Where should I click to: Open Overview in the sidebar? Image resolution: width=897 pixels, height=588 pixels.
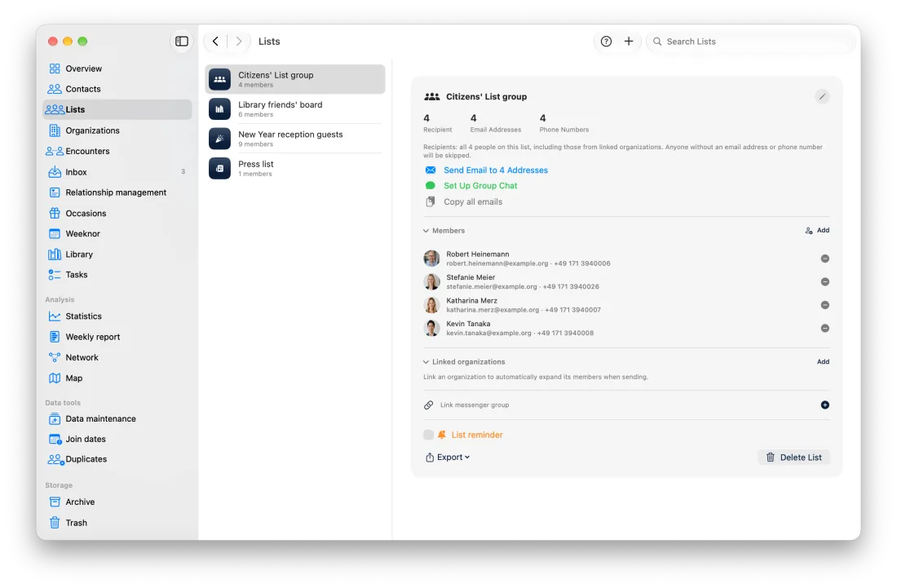pos(117,69)
